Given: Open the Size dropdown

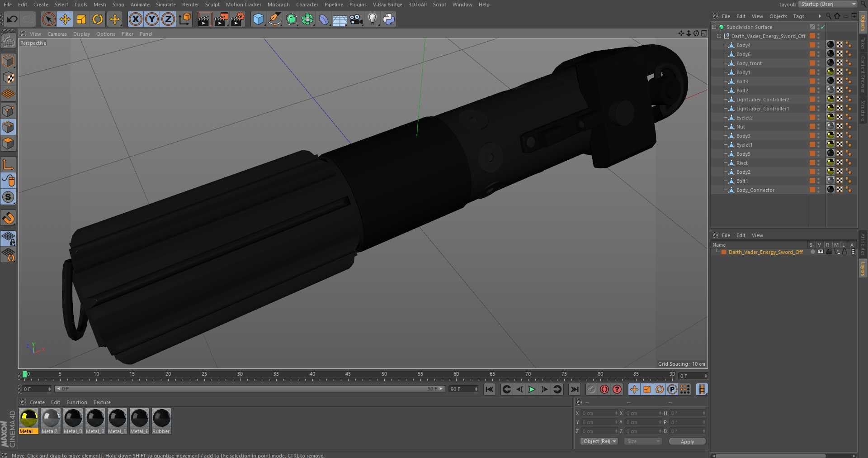Looking at the screenshot, I should (642, 441).
